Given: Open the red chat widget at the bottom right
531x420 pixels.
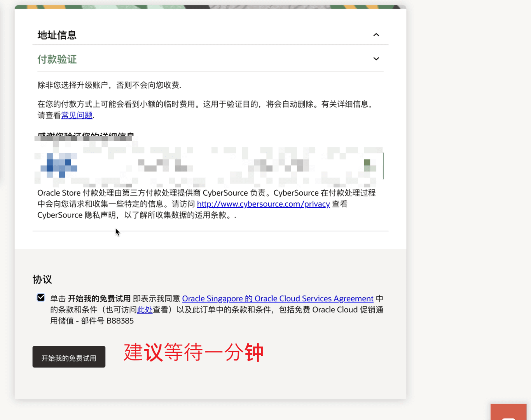Looking at the screenshot, I should click(508, 412).
